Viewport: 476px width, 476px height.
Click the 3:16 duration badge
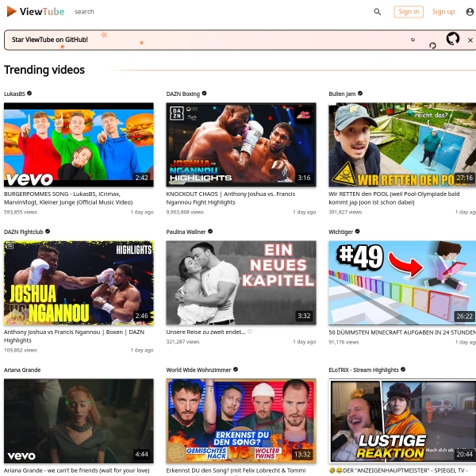(x=304, y=178)
